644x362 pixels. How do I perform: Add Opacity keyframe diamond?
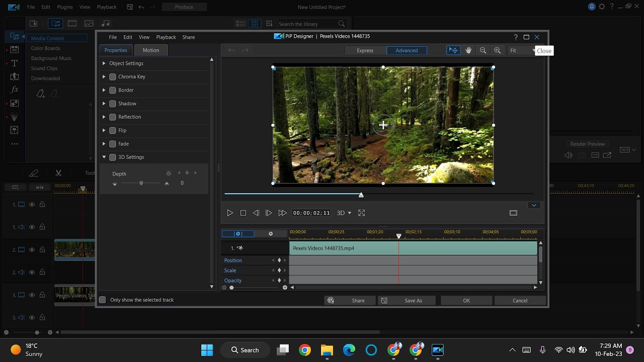point(279,281)
